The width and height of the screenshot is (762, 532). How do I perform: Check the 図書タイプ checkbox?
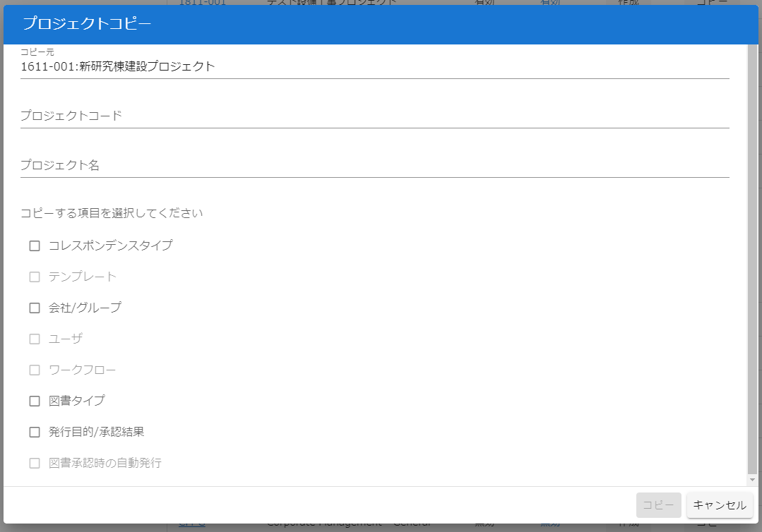[35, 401]
